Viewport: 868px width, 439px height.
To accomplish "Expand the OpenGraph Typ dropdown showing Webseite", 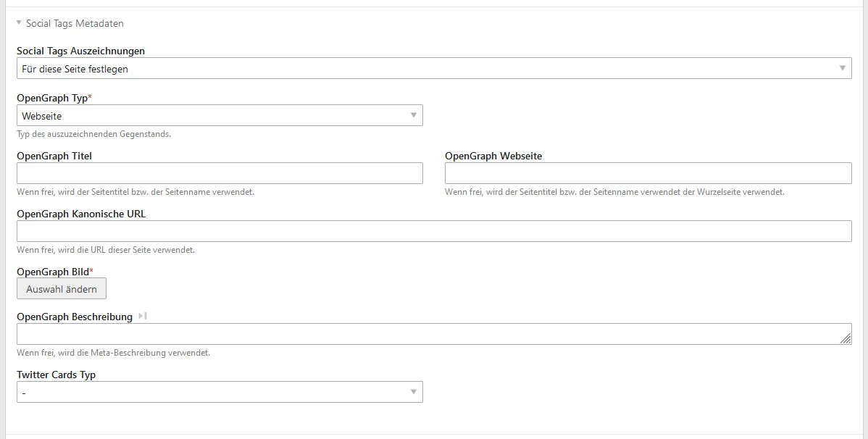I will (x=219, y=116).
